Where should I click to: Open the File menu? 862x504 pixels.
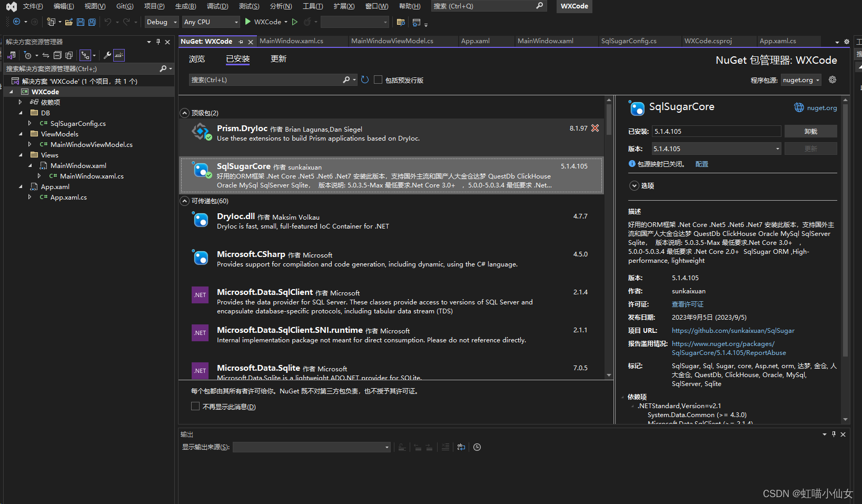[33, 6]
